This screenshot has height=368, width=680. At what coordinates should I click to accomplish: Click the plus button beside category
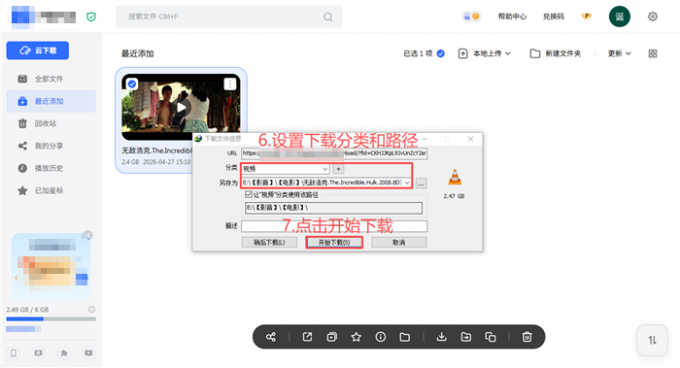(x=338, y=169)
